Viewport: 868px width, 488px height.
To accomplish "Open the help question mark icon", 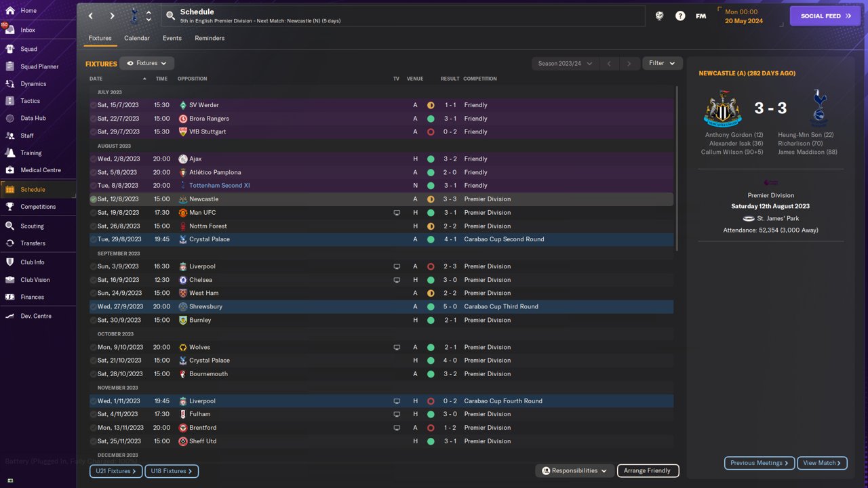I will (x=680, y=16).
